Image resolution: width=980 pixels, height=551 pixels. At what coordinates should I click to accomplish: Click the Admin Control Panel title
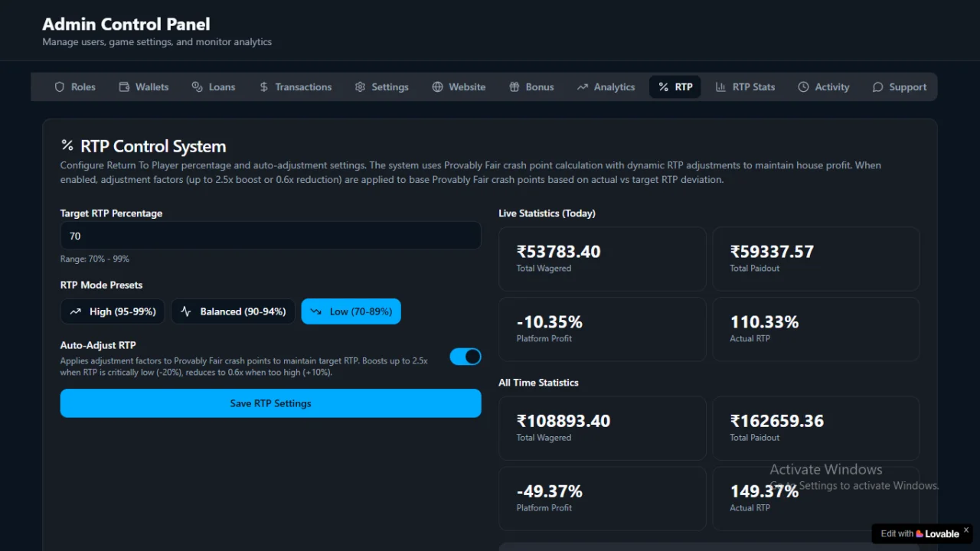pyautogui.click(x=126, y=24)
